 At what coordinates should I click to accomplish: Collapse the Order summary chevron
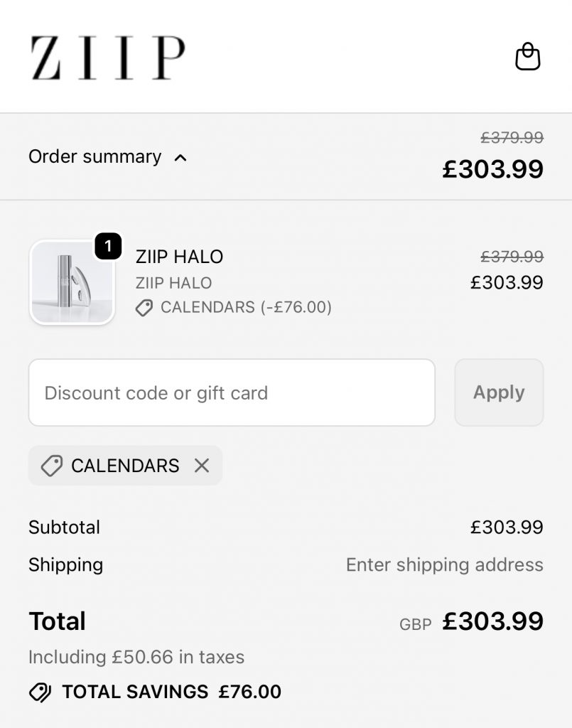[180, 157]
